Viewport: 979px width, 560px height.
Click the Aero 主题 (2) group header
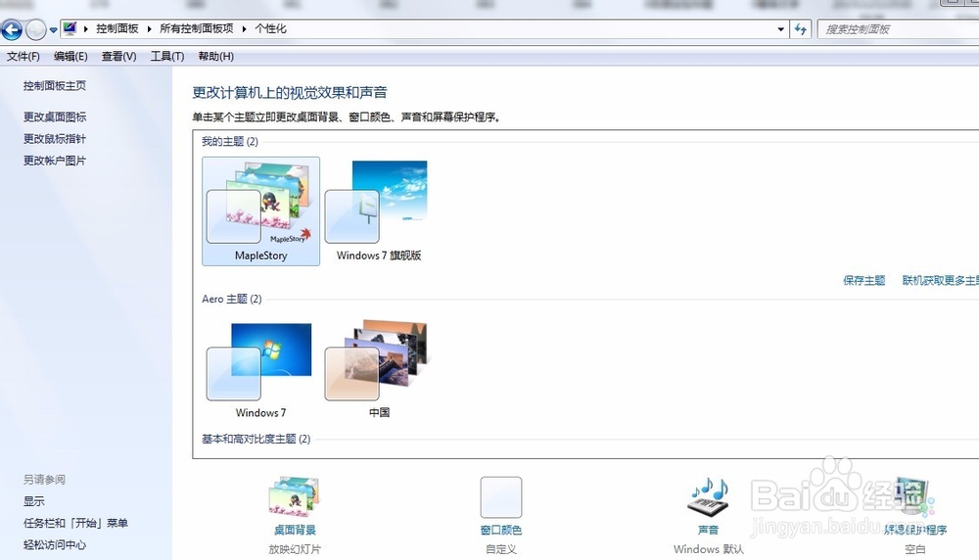click(x=232, y=299)
